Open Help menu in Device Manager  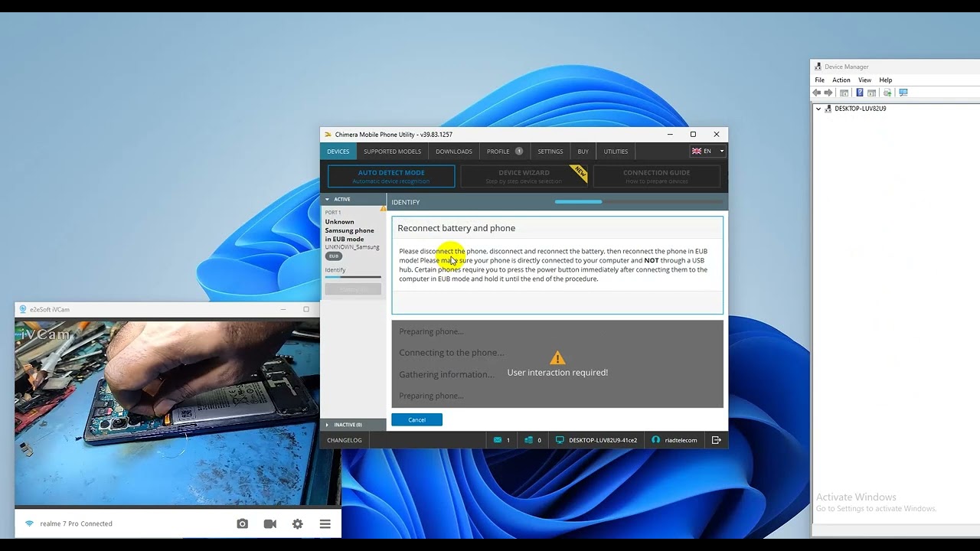[885, 80]
